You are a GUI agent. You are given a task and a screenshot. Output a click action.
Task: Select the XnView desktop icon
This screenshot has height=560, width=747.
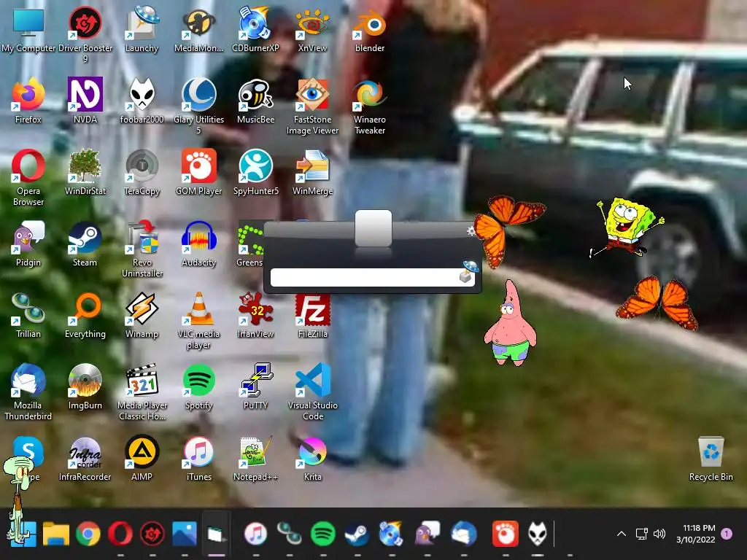(x=312, y=30)
